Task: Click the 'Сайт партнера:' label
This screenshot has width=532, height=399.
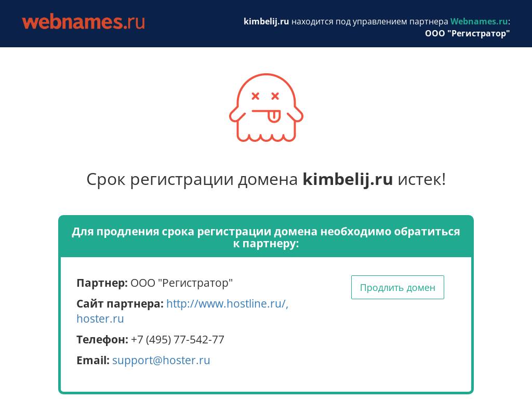Action: (120, 303)
